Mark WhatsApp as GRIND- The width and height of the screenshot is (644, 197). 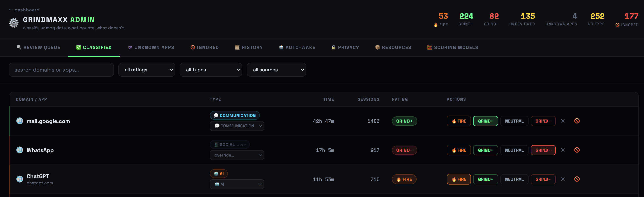click(543, 150)
